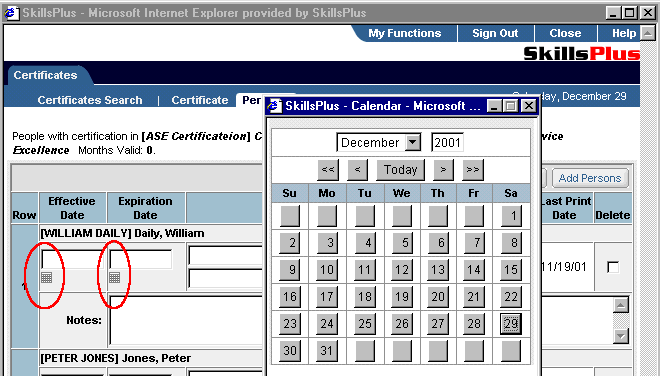This screenshot has width=660, height=376.
Task: Open My Functions menu
Action: [x=405, y=33]
